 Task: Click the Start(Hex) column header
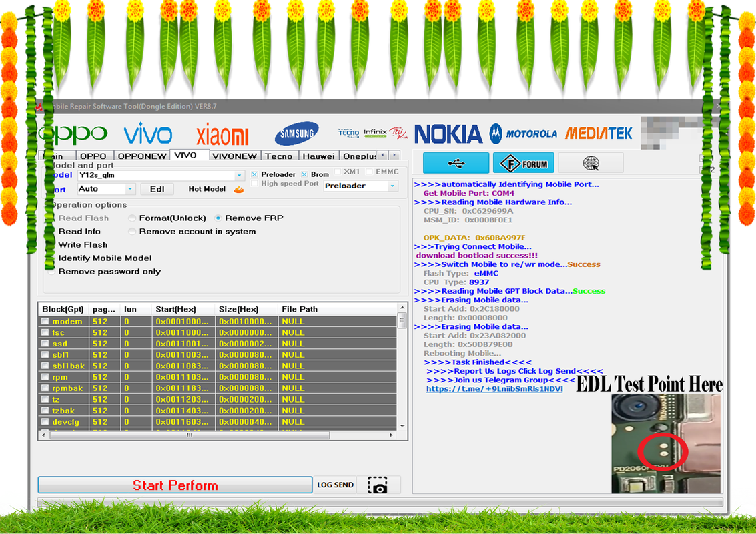pyautogui.click(x=183, y=309)
